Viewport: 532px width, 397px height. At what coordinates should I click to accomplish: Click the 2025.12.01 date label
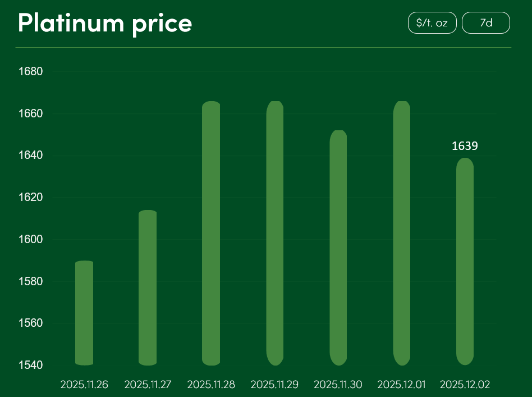point(401,385)
